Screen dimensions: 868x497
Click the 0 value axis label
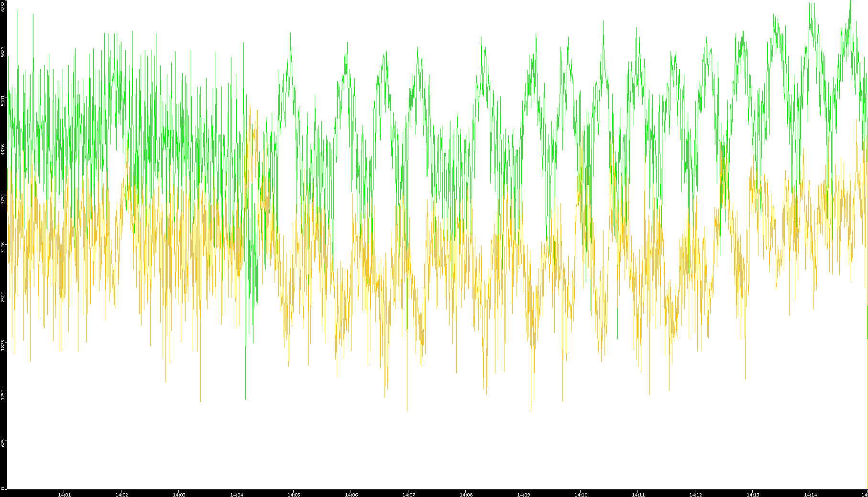click(3, 488)
